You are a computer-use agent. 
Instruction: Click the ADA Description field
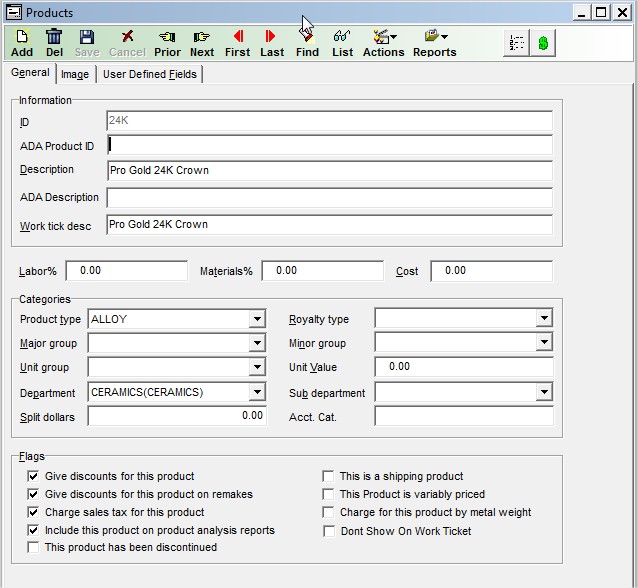[x=330, y=198]
